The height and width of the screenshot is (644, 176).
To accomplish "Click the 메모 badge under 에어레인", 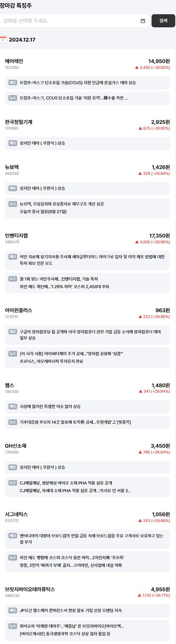I will click(13, 83).
